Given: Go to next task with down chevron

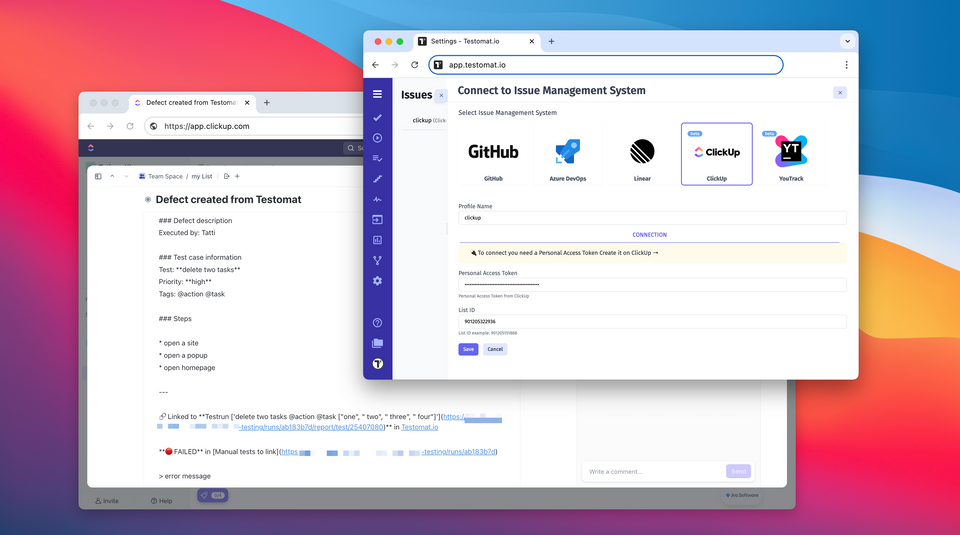Looking at the screenshot, I should (x=126, y=176).
